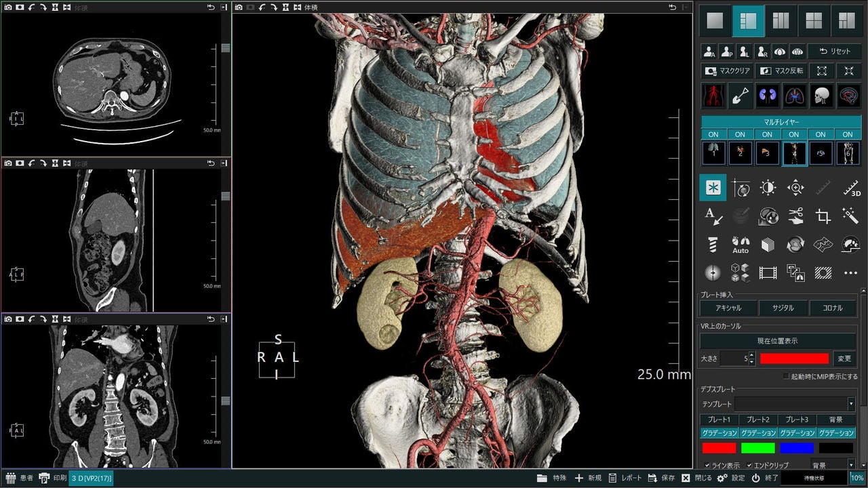The height and width of the screenshot is (488, 868).
Task: Click the 現在位置表示 button
Action: (777, 340)
